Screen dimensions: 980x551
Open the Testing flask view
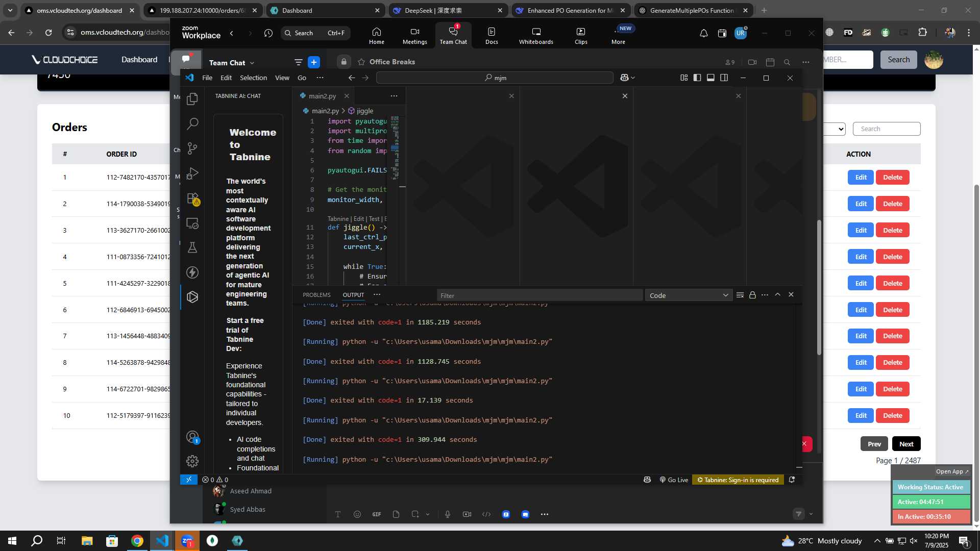[192, 247]
